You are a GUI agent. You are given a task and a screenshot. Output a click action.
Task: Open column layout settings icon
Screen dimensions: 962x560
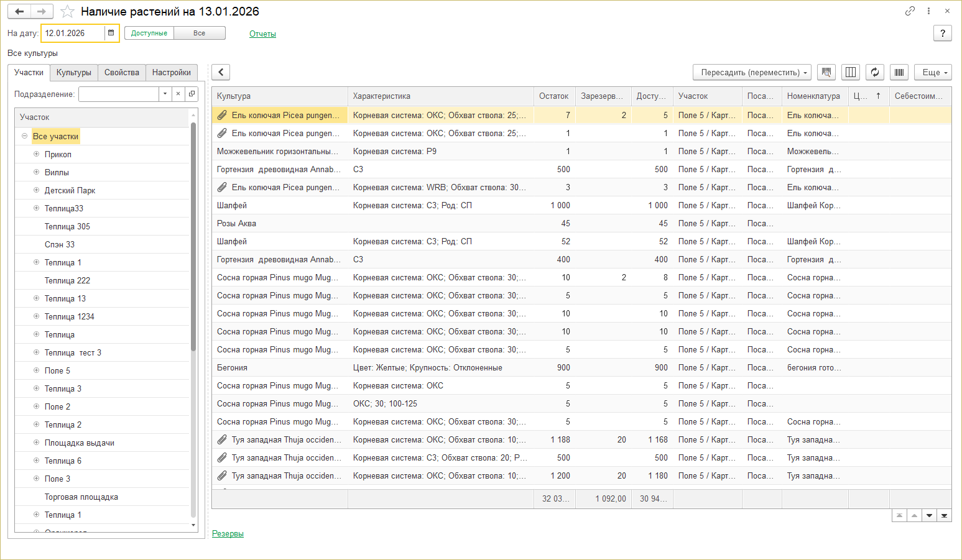(851, 72)
